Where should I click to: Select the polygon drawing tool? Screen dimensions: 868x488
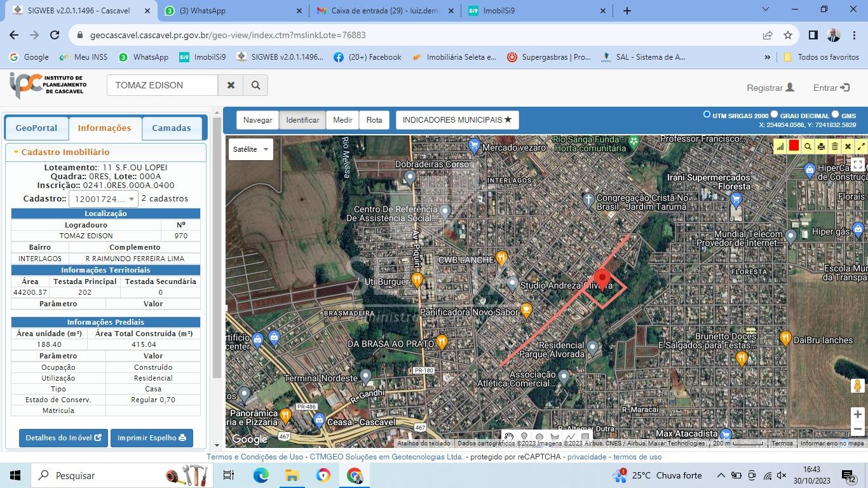(x=555, y=437)
